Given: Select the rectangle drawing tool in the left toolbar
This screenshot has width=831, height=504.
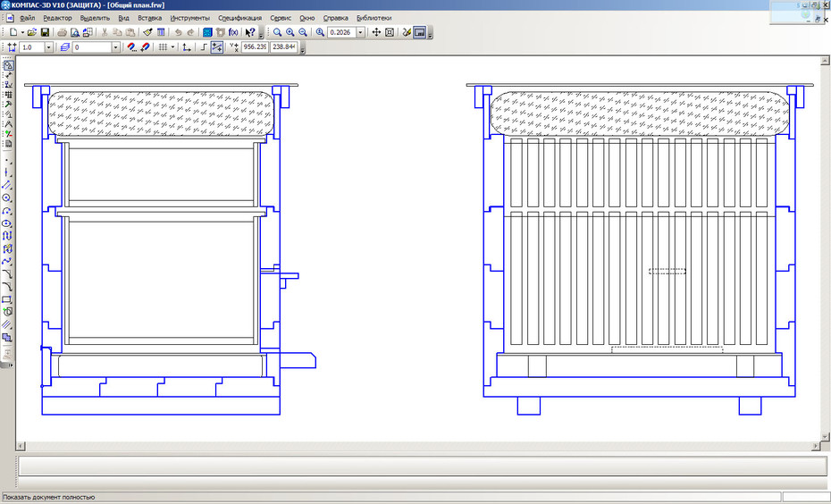Looking at the screenshot, I should click(x=7, y=299).
